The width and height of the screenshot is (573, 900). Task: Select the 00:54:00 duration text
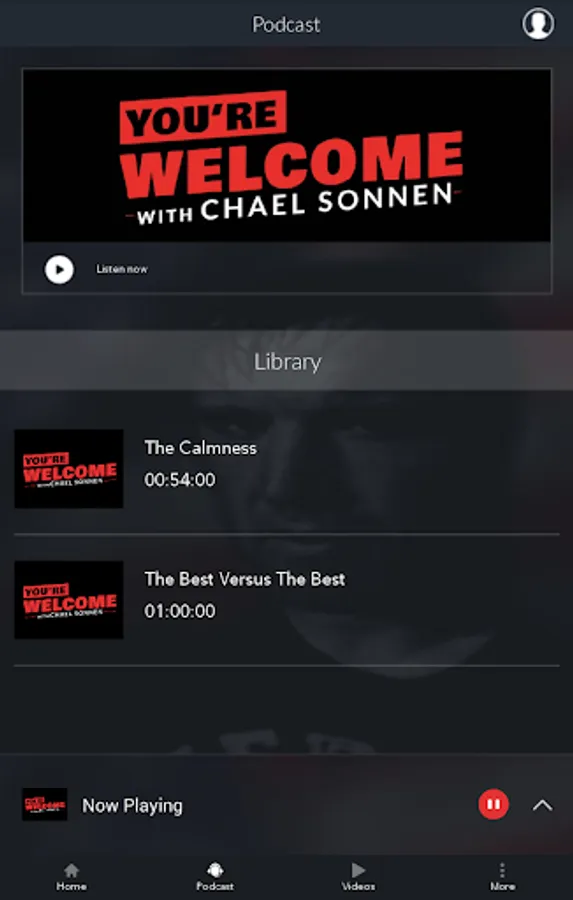coord(180,480)
